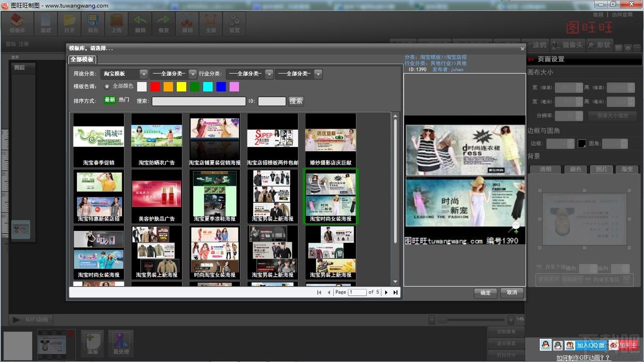Close the 模板库 dialog with X
The height and width of the screenshot is (362, 644).
click(522, 49)
